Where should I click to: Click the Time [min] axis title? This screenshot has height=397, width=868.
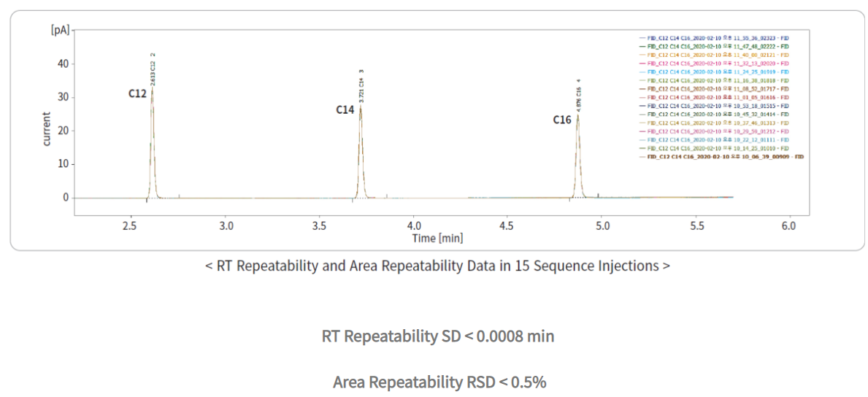tap(438, 239)
